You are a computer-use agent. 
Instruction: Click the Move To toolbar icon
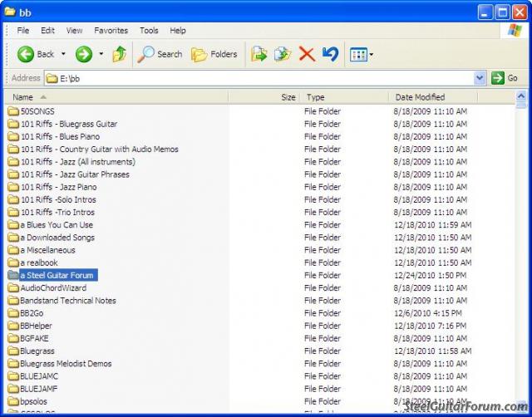(x=259, y=54)
